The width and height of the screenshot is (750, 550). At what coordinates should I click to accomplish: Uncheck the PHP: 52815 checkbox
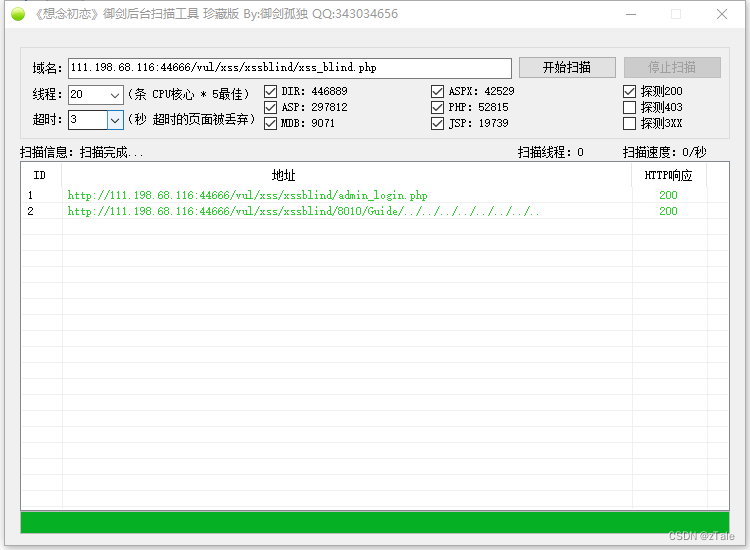click(437, 107)
